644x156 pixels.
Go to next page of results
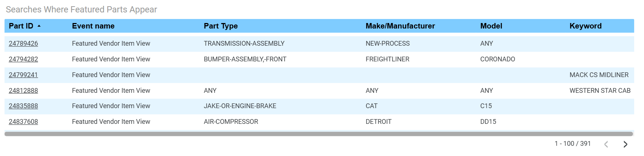pyautogui.click(x=625, y=144)
